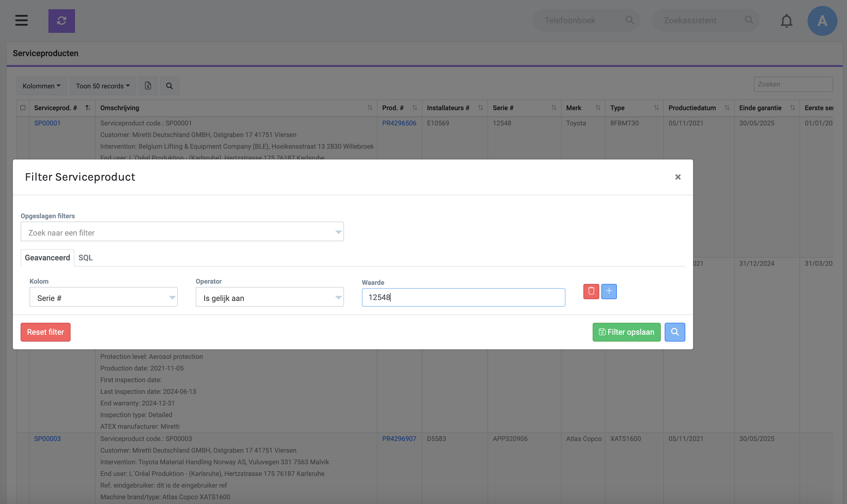Click the 31/12/2024 einde garantie cell
Screen dimensions: 847x504
click(756, 263)
